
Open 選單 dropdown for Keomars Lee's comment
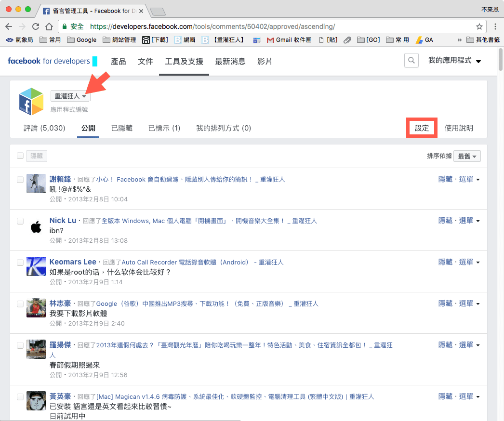(469, 262)
